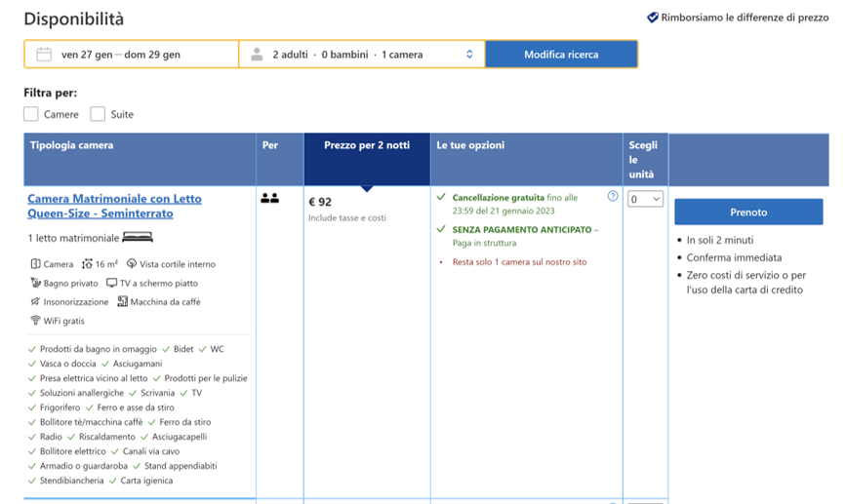Click the guest person icon in search bar
Image resolution: width=846 pixels, height=504 pixels.
(x=257, y=55)
